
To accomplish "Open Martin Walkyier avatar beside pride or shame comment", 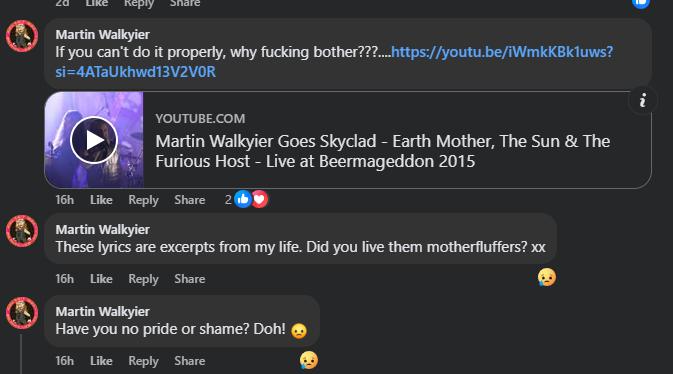I will [x=22, y=313].
